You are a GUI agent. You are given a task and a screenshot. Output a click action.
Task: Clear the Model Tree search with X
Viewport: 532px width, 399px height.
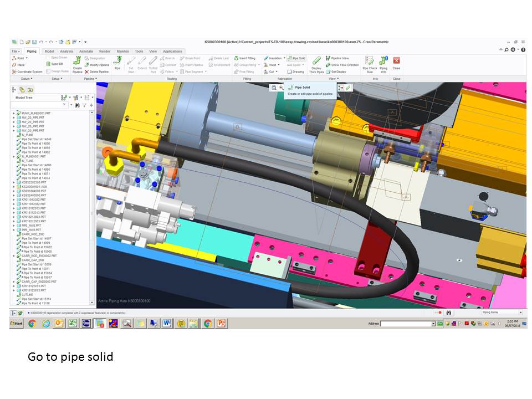64,105
